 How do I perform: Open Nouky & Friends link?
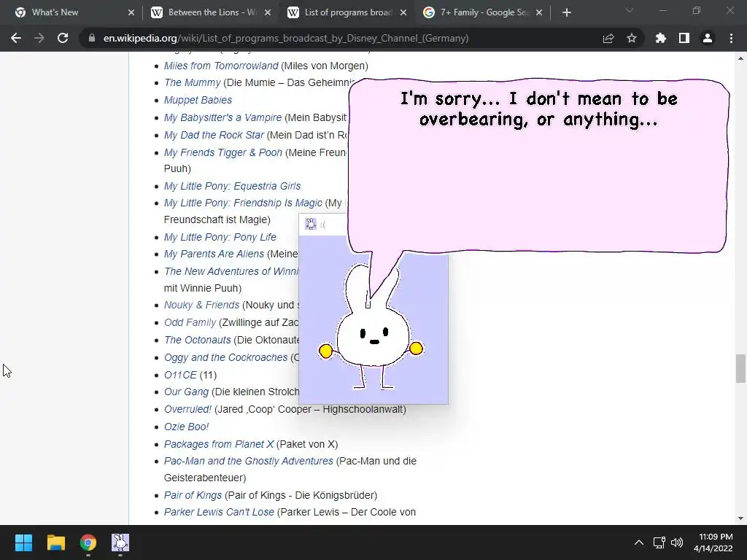(x=201, y=305)
